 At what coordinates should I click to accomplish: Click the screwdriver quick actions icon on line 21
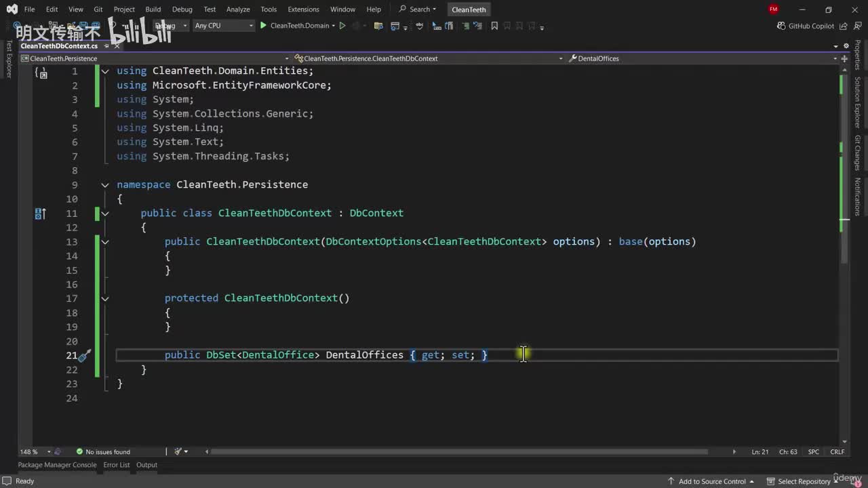coord(84,355)
